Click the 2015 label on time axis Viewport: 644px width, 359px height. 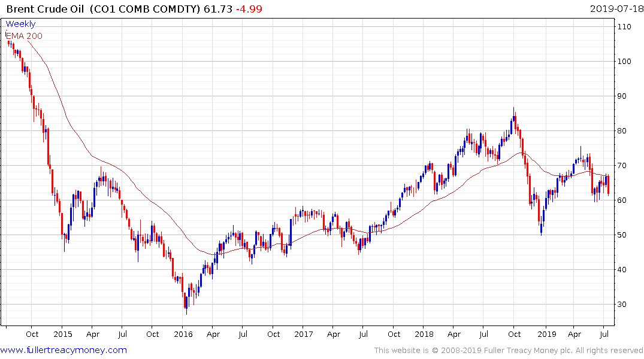(63, 334)
